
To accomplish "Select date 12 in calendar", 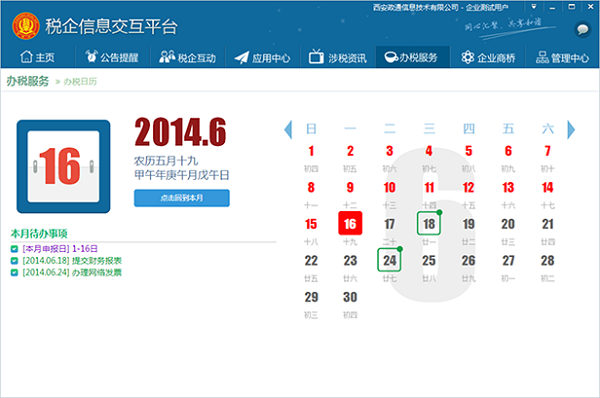I will tap(468, 188).
